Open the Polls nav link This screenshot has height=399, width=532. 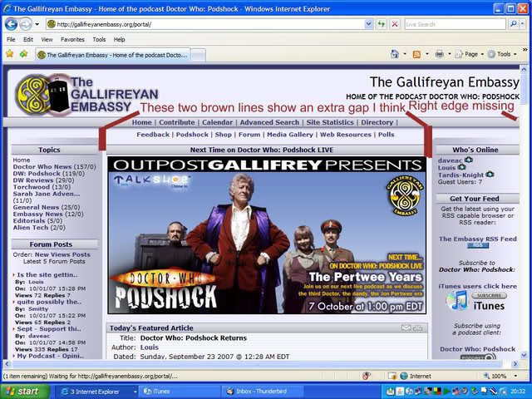click(x=386, y=135)
